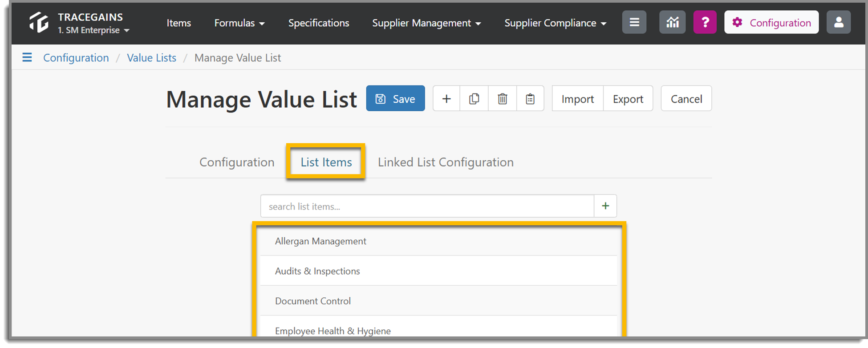Click the copy icon in toolbar

[x=474, y=99]
